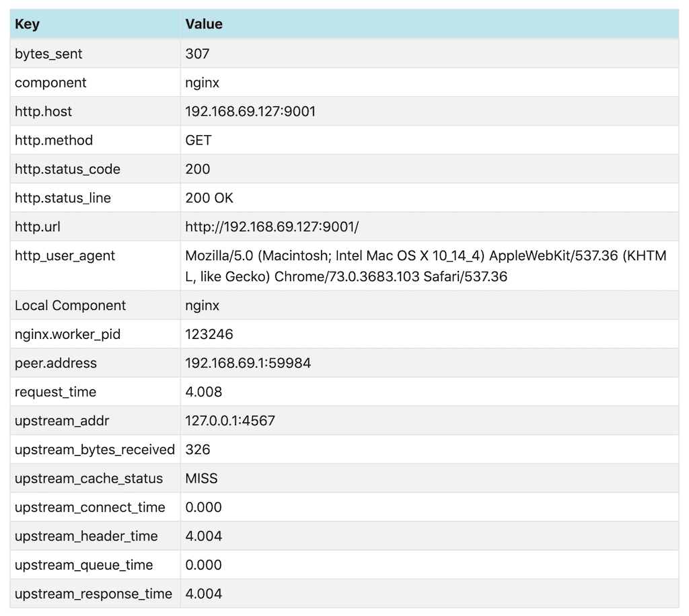Select the upstream_addr value 127.0.0.1:4567

click(230, 421)
